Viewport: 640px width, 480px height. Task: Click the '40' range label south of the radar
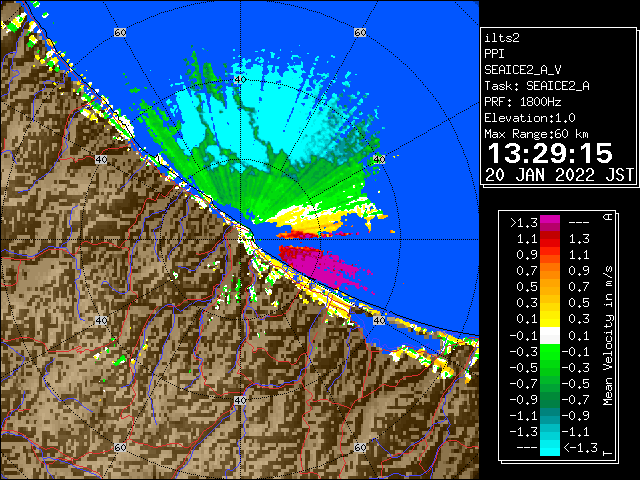click(240, 400)
